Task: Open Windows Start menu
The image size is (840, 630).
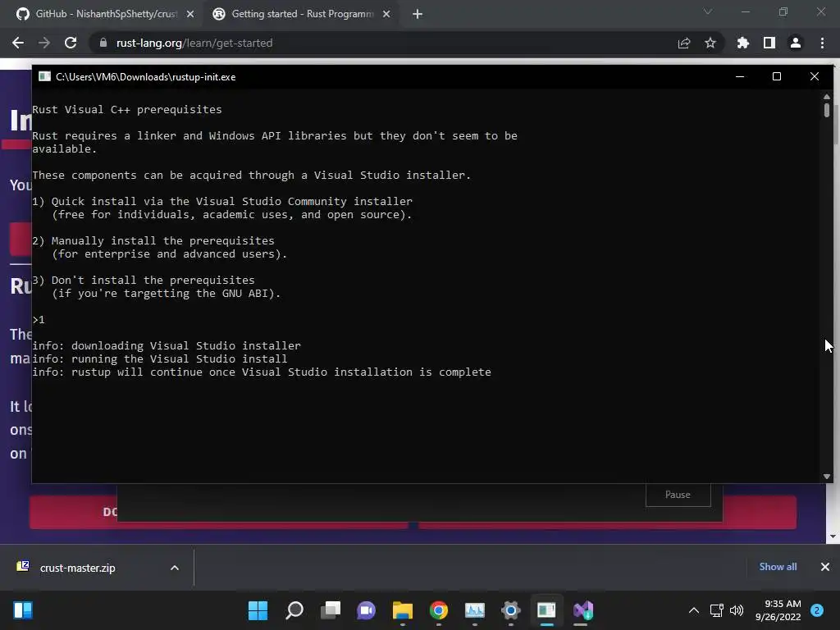Action: pyautogui.click(x=258, y=610)
